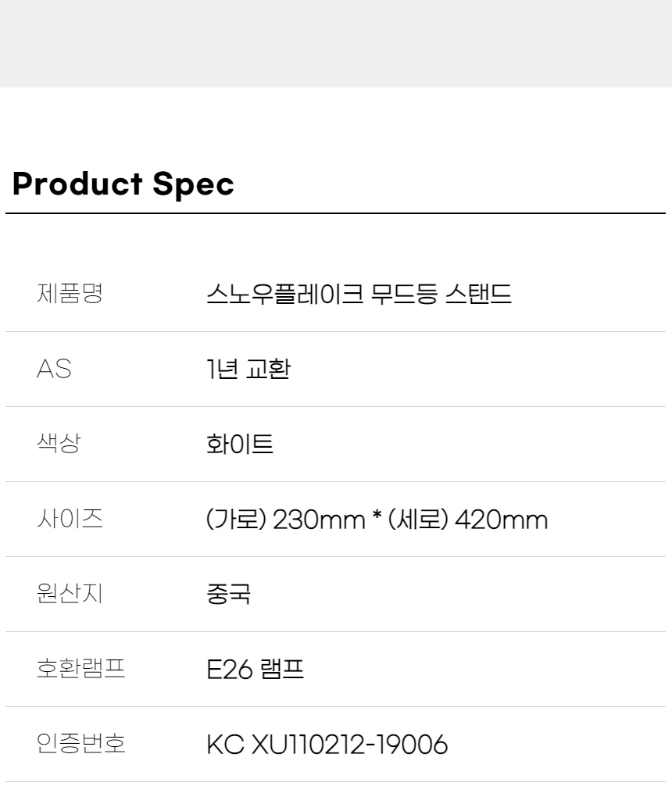This screenshot has width=672, height=804.
Task: Click the 420mm height dimension text
Action: click(x=502, y=520)
